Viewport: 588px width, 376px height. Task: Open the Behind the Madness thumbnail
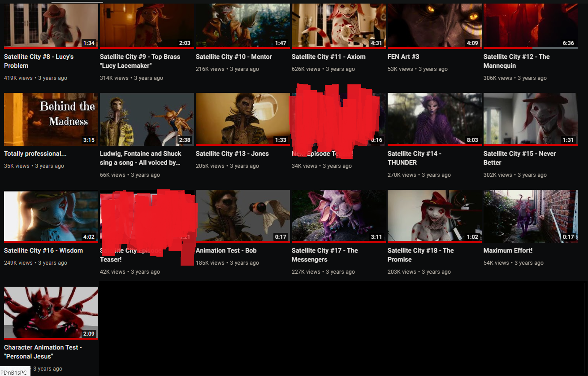51,119
